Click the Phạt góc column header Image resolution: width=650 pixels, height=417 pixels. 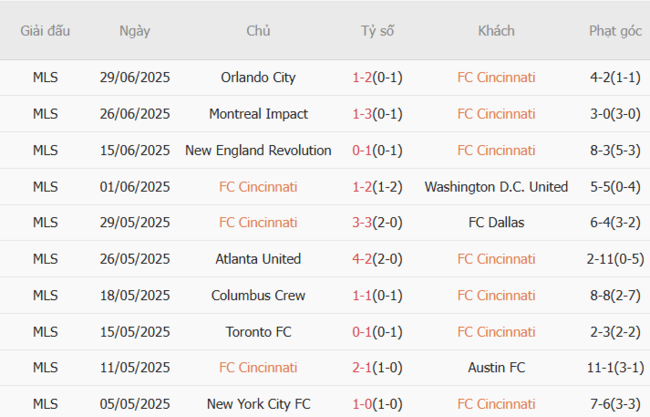coord(615,31)
